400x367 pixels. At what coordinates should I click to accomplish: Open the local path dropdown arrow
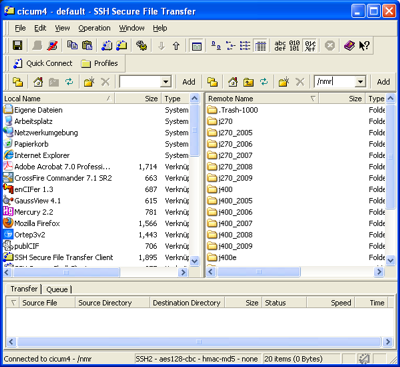tap(165, 82)
